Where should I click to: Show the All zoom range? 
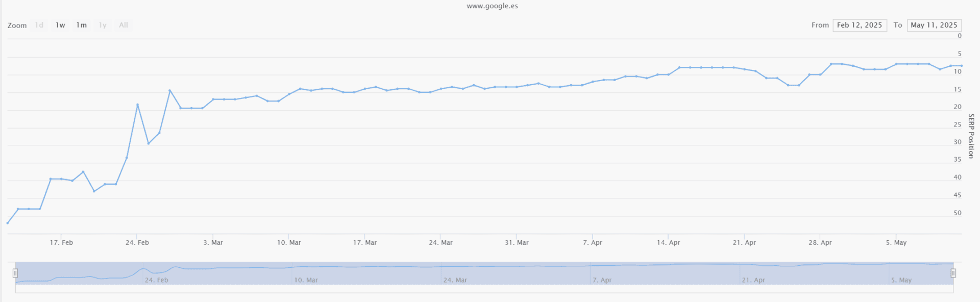point(124,25)
